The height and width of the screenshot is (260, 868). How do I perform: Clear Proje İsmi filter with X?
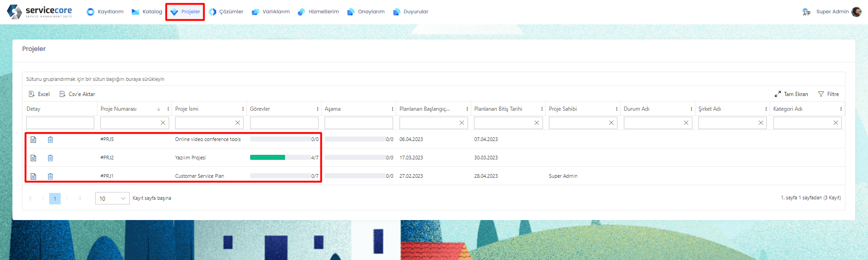238,123
